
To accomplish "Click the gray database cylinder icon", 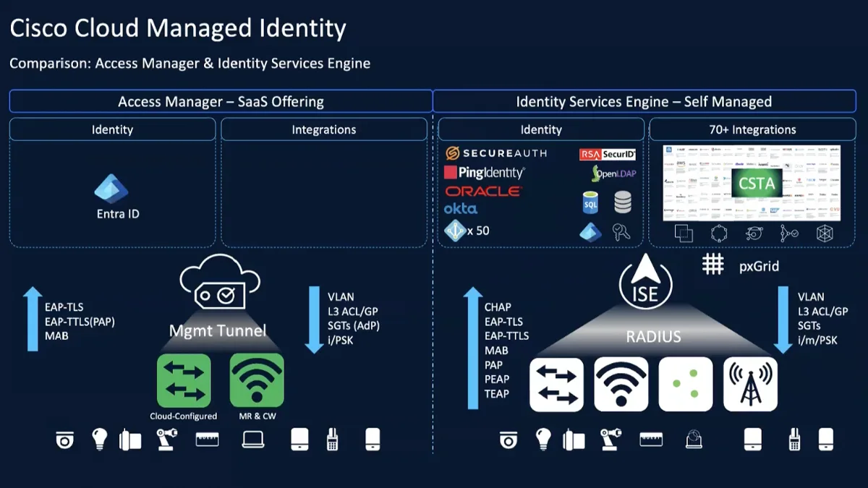I will pos(623,202).
